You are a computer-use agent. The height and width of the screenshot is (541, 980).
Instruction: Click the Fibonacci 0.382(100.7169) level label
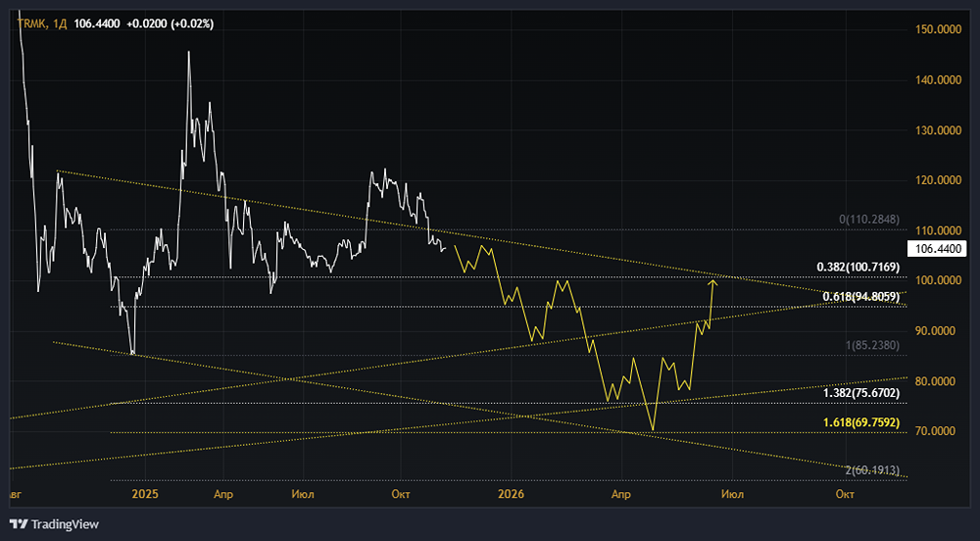[858, 268]
